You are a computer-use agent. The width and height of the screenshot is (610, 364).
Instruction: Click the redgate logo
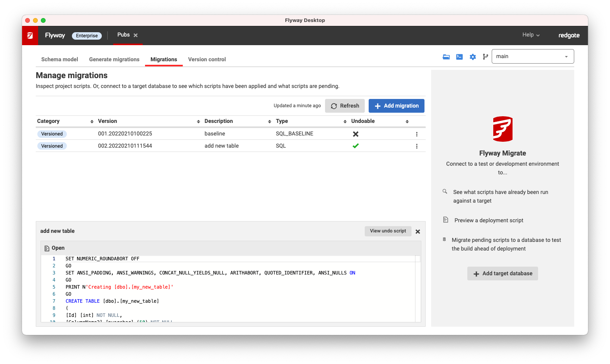tap(569, 35)
